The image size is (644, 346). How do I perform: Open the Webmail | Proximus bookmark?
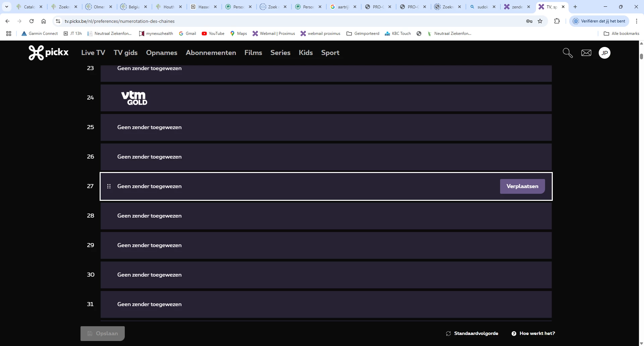tap(274, 34)
